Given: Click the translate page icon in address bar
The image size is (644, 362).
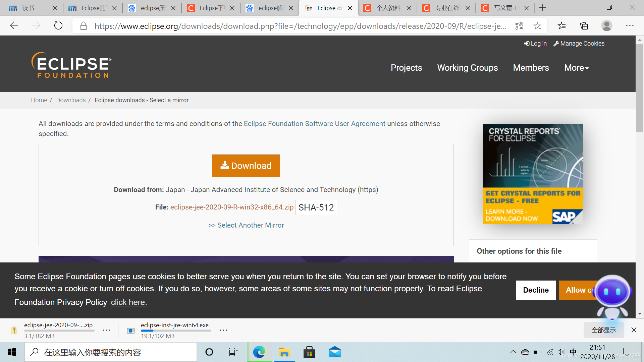Looking at the screenshot, I should coord(519,26).
